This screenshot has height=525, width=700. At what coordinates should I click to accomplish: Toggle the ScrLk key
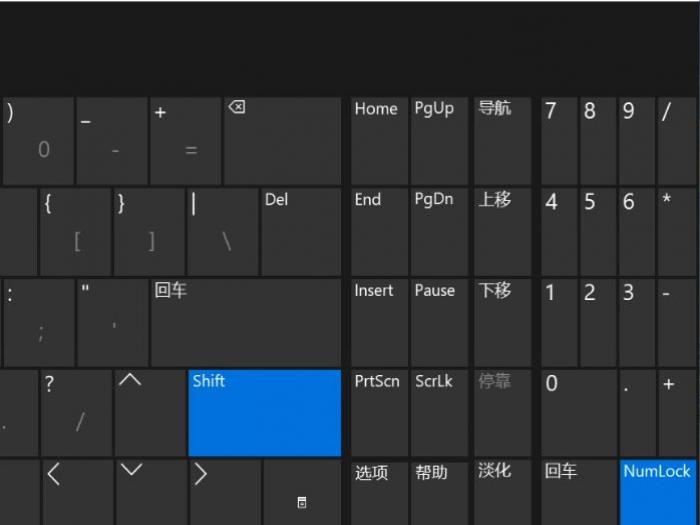point(438,412)
